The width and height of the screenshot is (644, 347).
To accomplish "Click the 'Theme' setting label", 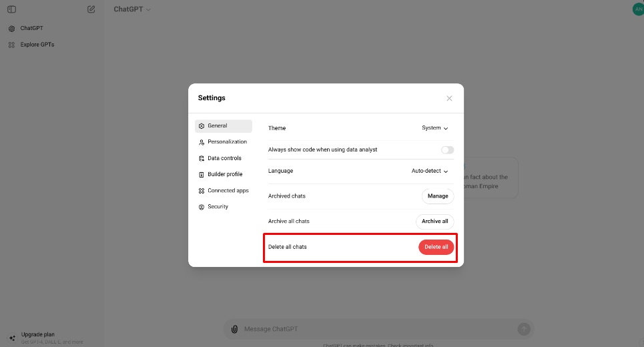I will (x=277, y=128).
